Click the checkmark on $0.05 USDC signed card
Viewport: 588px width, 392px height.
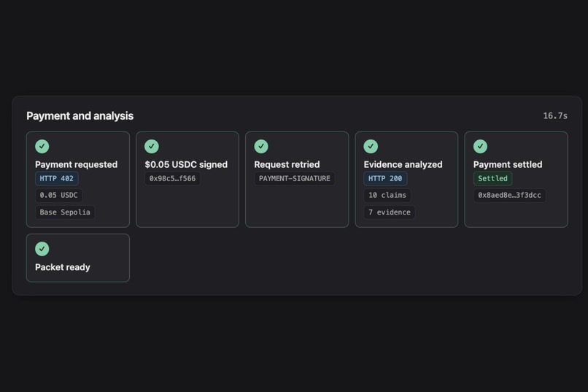152,146
